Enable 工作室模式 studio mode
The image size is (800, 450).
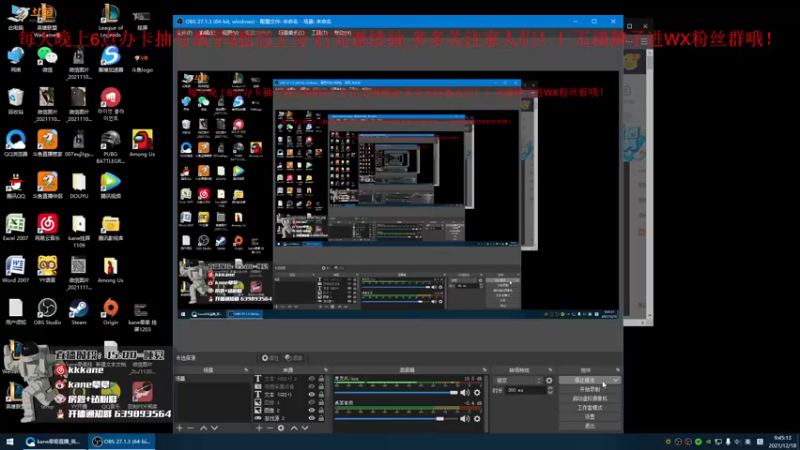[590, 408]
